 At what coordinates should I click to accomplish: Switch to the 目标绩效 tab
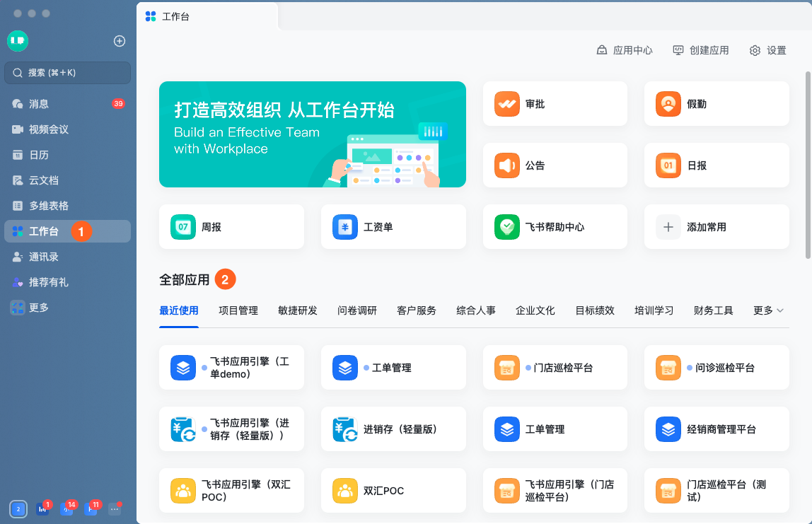tap(595, 310)
